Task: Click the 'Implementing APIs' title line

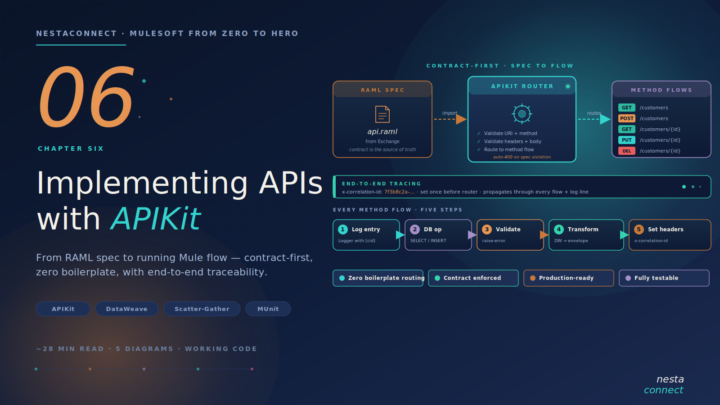Action: coord(180,183)
